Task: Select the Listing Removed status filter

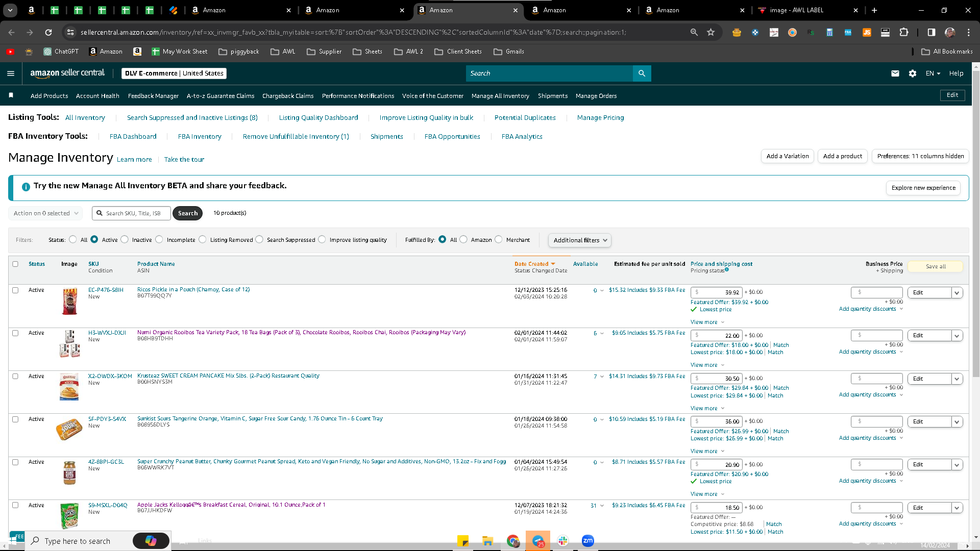Action: click(x=203, y=239)
